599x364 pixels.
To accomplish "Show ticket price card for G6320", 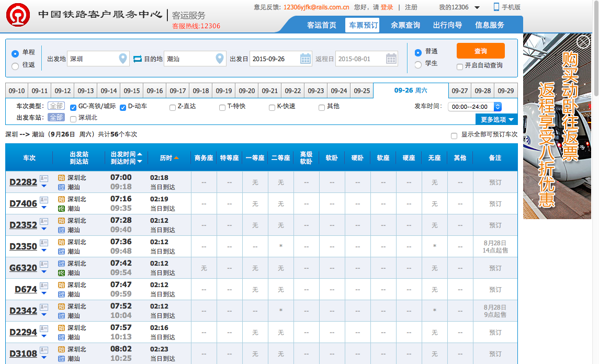I will coord(44,264).
